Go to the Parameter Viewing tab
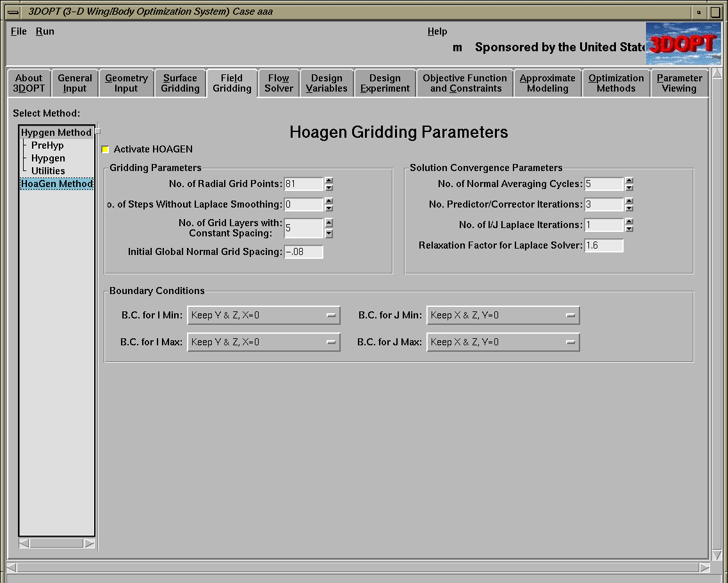 click(x=679, y=83)
